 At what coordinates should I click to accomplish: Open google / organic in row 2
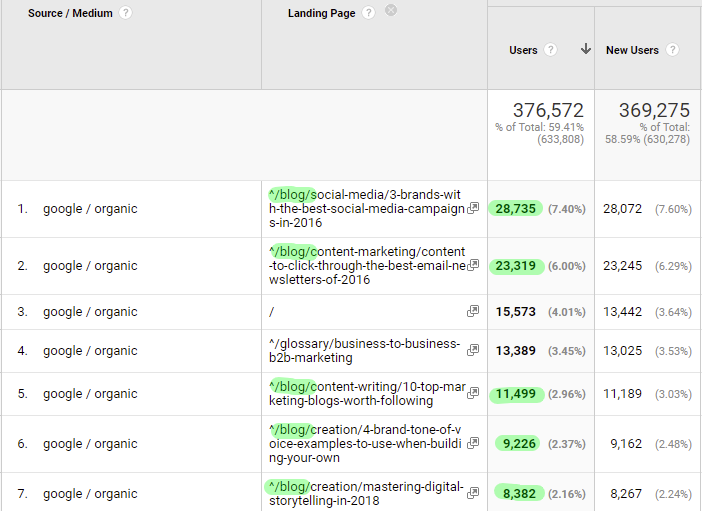(x=90, y=266)
